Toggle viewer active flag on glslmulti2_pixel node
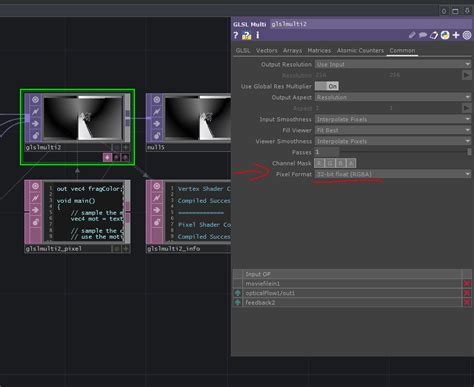Viewport: 474px width, 387px height. [35, 186]
